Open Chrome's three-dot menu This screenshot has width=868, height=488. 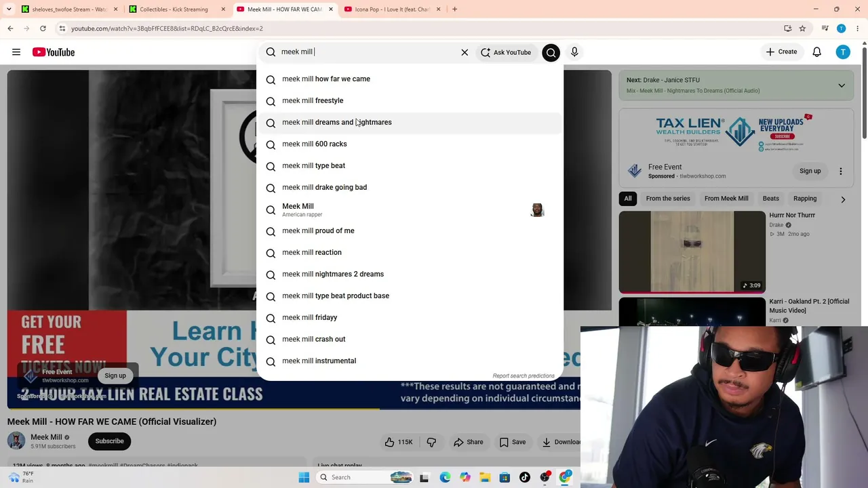[x=856, y=28]
